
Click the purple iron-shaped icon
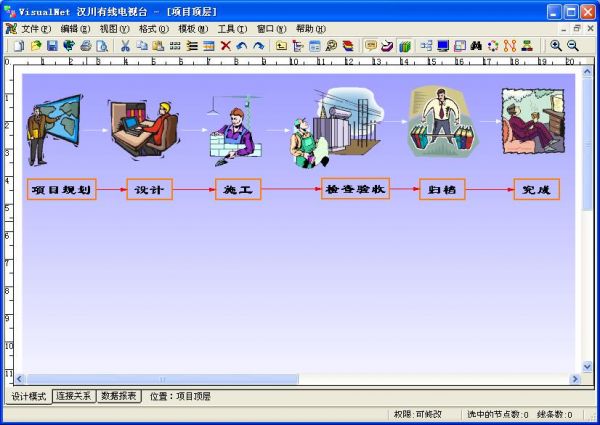pyautogui.click(x=387, y=46)
